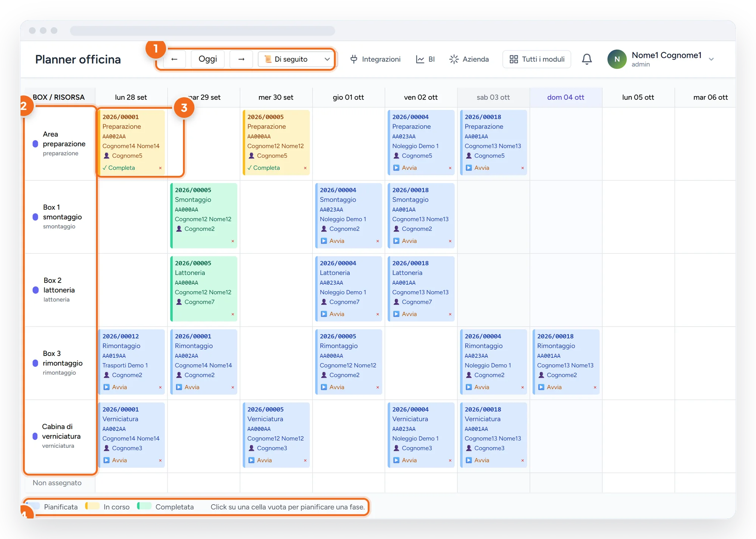Click plate AA023AA on Smontaggio 2026/00004
Viewport: 756px width, 539px height.
click(332, 210)
